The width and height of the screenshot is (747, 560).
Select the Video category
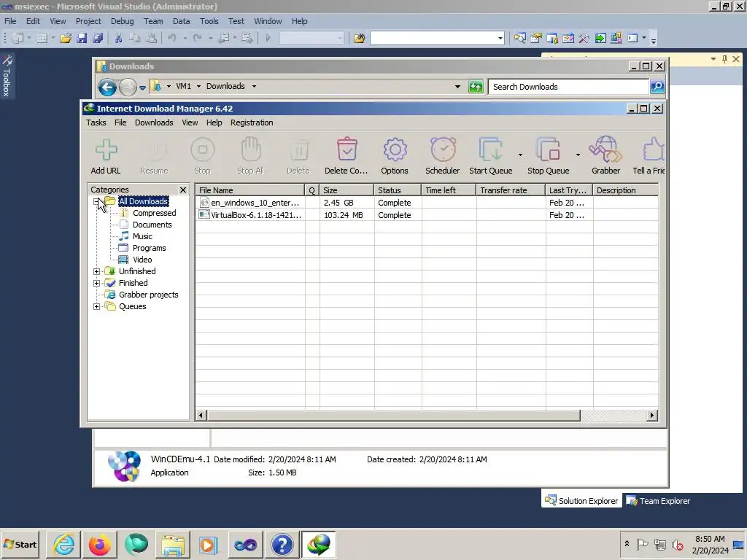click(142, 260)
